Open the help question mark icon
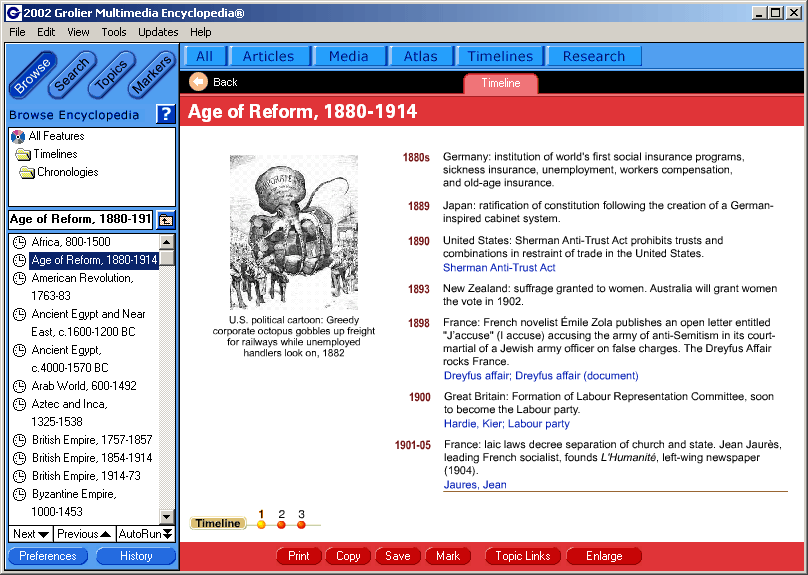The width and height of the screenshot is (808, 575). (x=165, y=114)
